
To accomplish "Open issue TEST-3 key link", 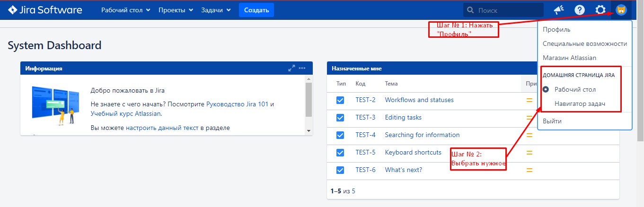I will point(365,118).
